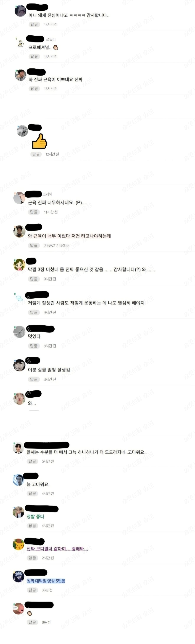Click the yellow thumbs-up emoji sticker

coord(40,141)
